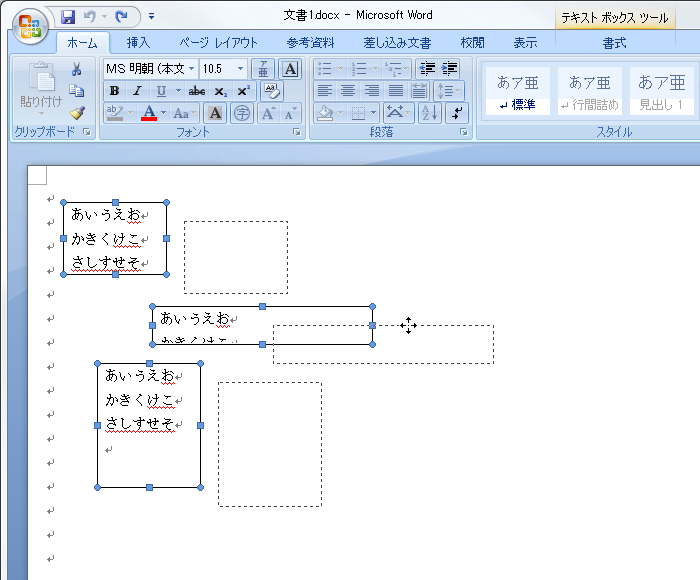Toggle Italic formatting
Screen dimensions: 700x580
tap(136, 91)
